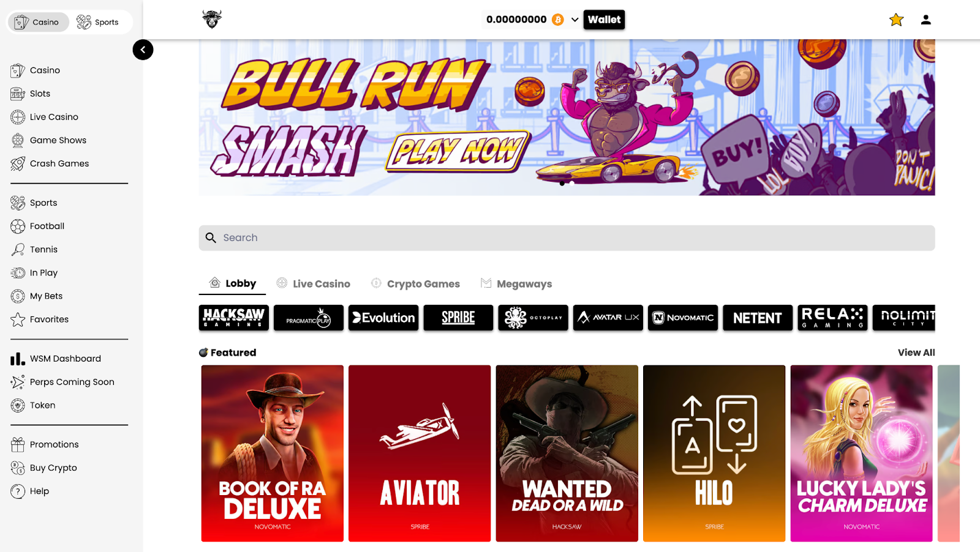Switch to the Sports mode toggle
980x552 pixels.
(98, 22)
